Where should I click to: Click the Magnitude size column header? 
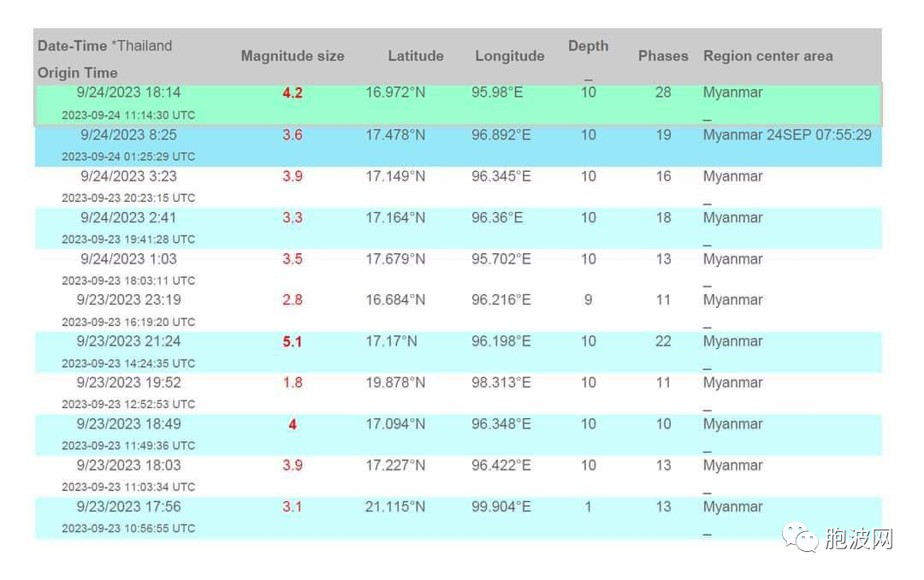coord(293,56)
